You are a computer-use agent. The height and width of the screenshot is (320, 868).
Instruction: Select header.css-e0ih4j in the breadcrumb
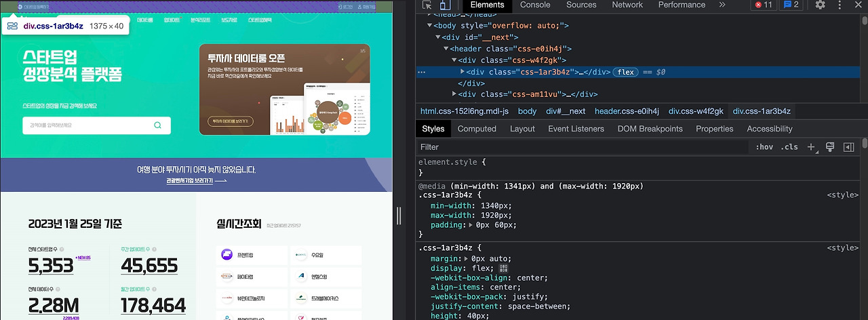point(627,111)
